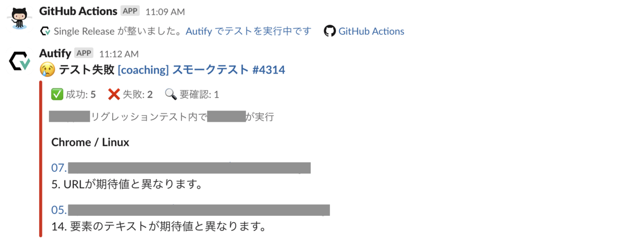Click APP badge next to GitHub Actions
This screenshot has width=644, height=241.
(130, 11)
